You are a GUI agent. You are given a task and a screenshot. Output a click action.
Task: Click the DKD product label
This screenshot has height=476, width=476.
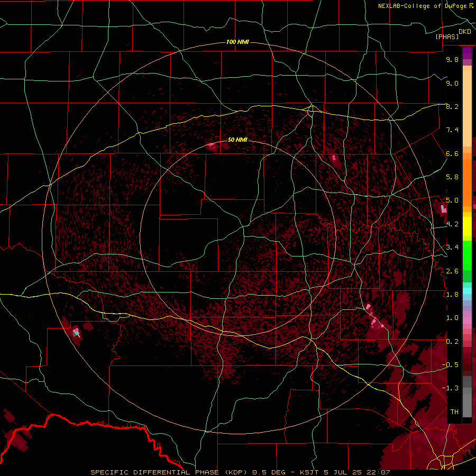click(x=464, y=32)
